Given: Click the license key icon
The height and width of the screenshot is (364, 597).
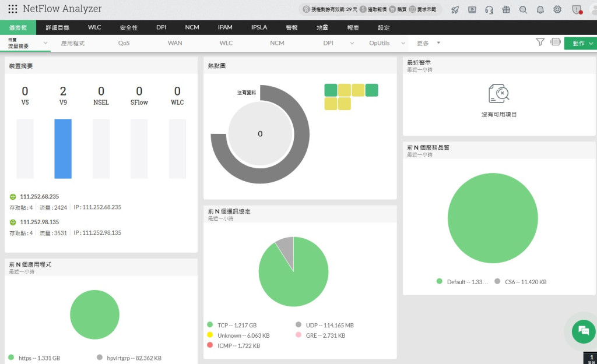Looking at the screenshot, I should tap(306, 9).
